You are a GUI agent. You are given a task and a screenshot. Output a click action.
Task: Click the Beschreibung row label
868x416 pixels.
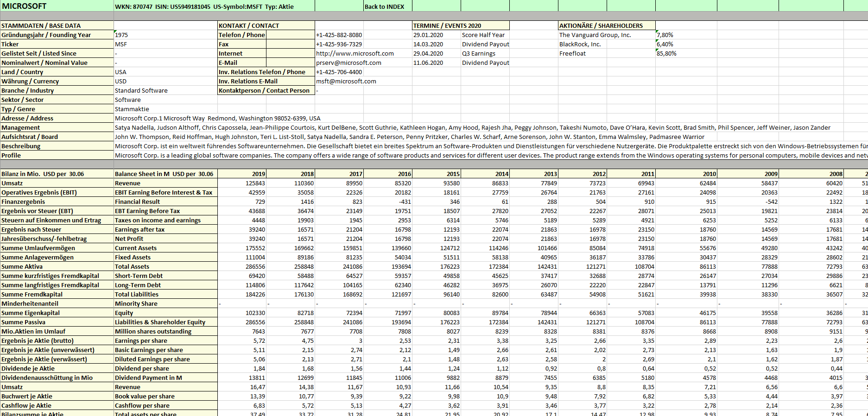tap(57, 146)
